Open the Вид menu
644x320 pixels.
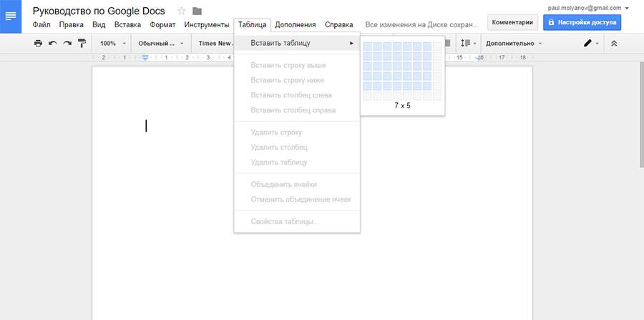pos(99,24)
